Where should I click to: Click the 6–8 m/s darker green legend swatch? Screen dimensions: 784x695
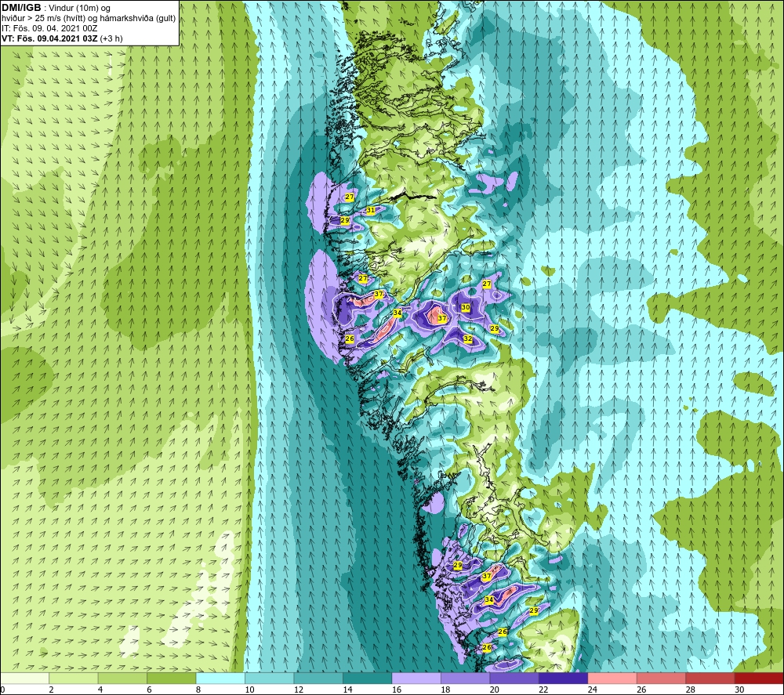tap(172, 679)
